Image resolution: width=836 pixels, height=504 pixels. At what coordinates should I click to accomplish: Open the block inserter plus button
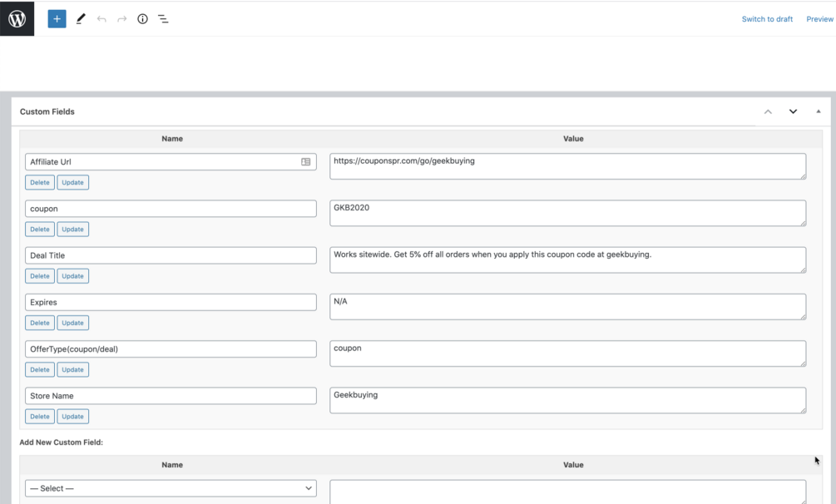57,18
